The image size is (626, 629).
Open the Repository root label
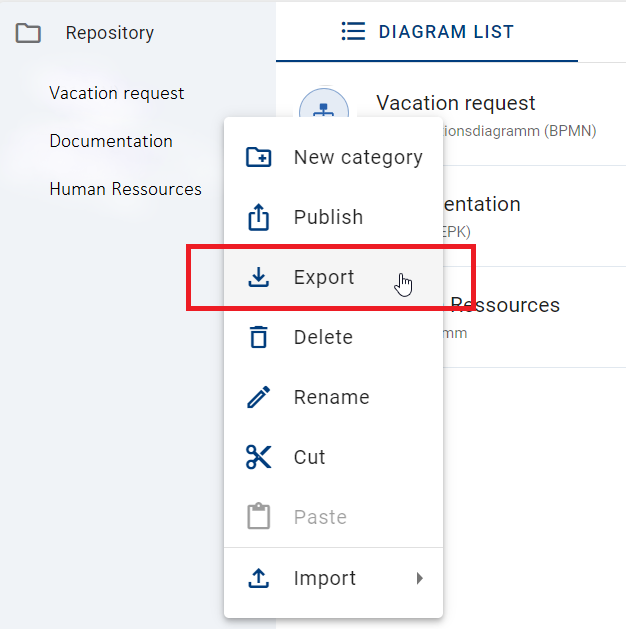pyautogui.click(x=109, y=33)
